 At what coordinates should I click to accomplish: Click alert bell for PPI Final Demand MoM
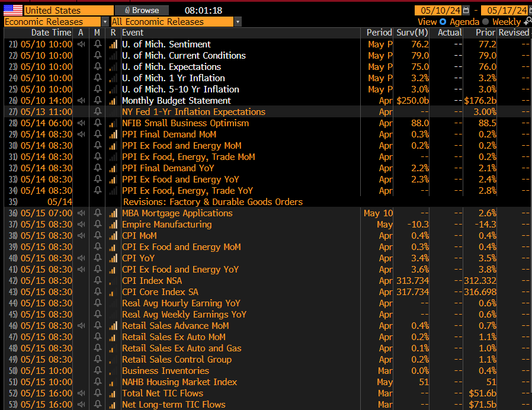tap(98, 134)
